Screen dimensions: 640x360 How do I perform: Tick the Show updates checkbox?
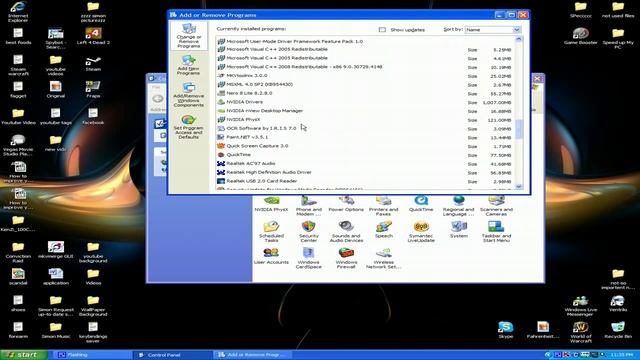[x=382, y=30]
